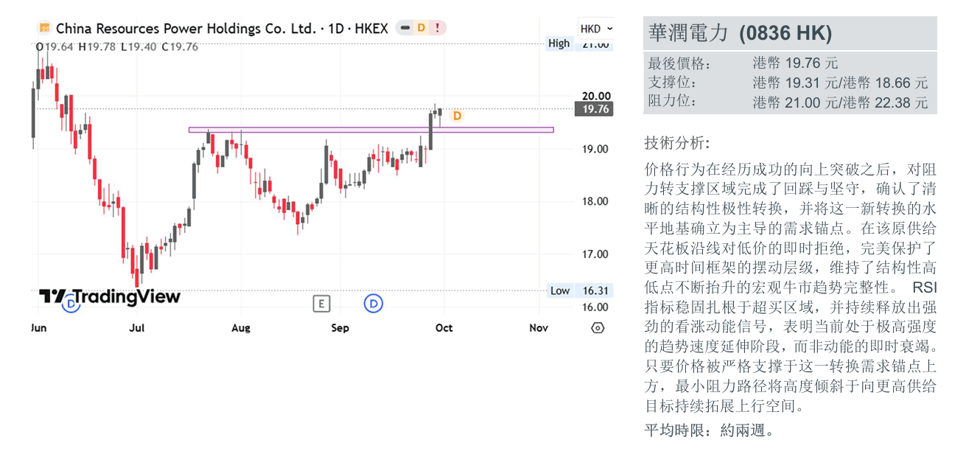Viewport: 980px width, 457px height.
Task: Click the "平均時限：約兩週。" line
Action: (710, 430)
